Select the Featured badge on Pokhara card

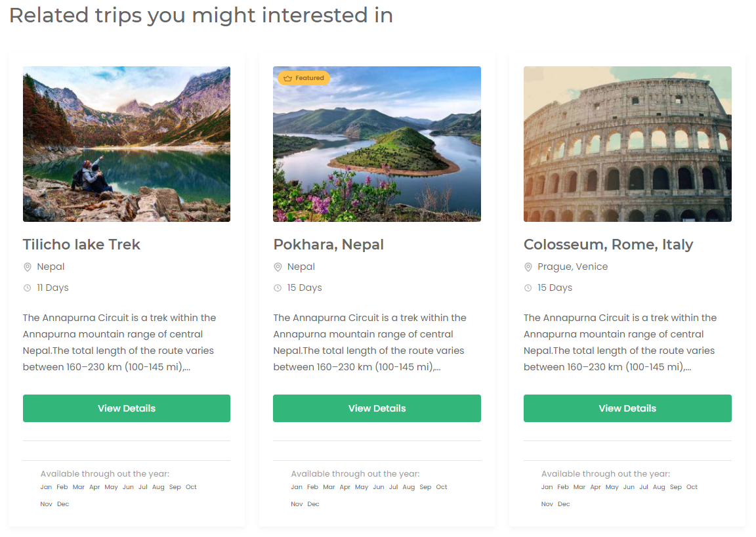[303, 77]
